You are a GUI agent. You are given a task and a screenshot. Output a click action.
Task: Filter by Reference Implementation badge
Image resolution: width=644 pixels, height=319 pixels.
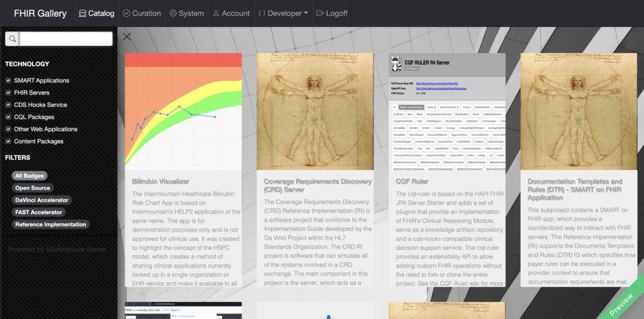click(51, 225)
